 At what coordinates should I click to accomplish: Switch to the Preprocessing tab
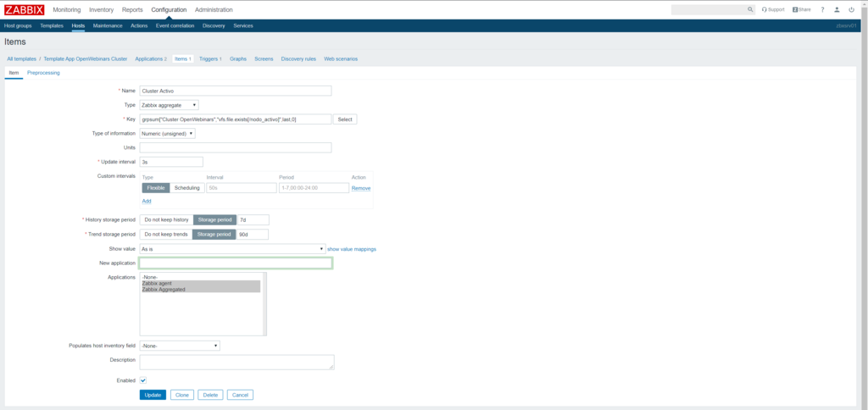pos(43,73)
